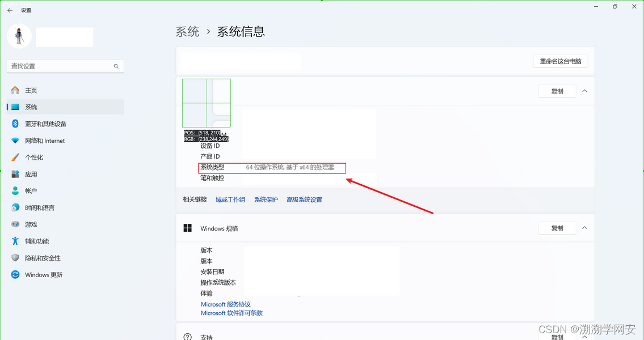This screenshot has width=644, height=340.
Task: Select Time and language (时间和语言) icon
Action: pos(15,207)
